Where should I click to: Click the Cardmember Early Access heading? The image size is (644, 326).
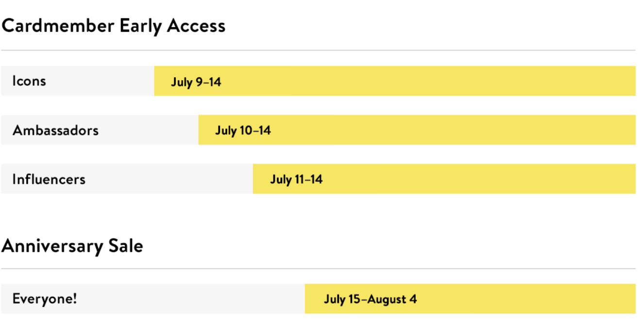point(113,26)
